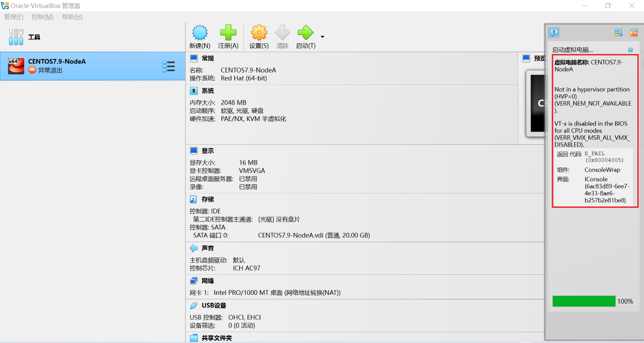Viewport: 644px width, 343px height.
Task: Open Settings (设置) gear icon
Action: (259, 33)
